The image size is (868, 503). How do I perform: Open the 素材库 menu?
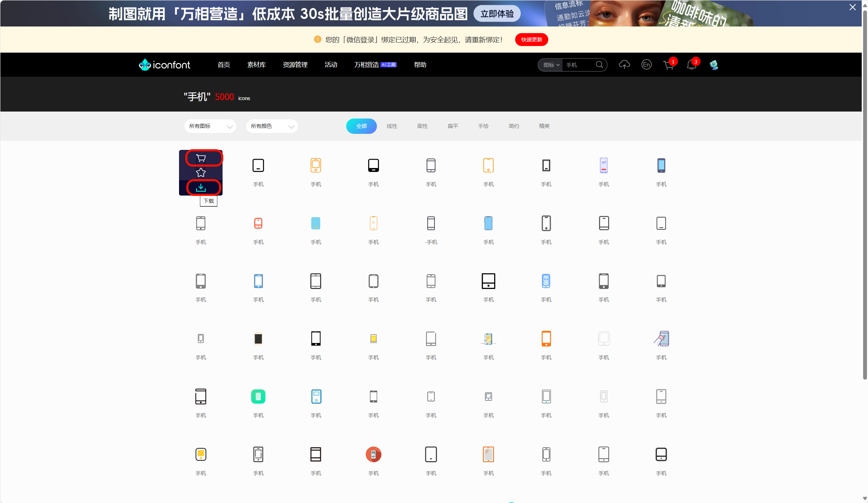click(257, 64)
